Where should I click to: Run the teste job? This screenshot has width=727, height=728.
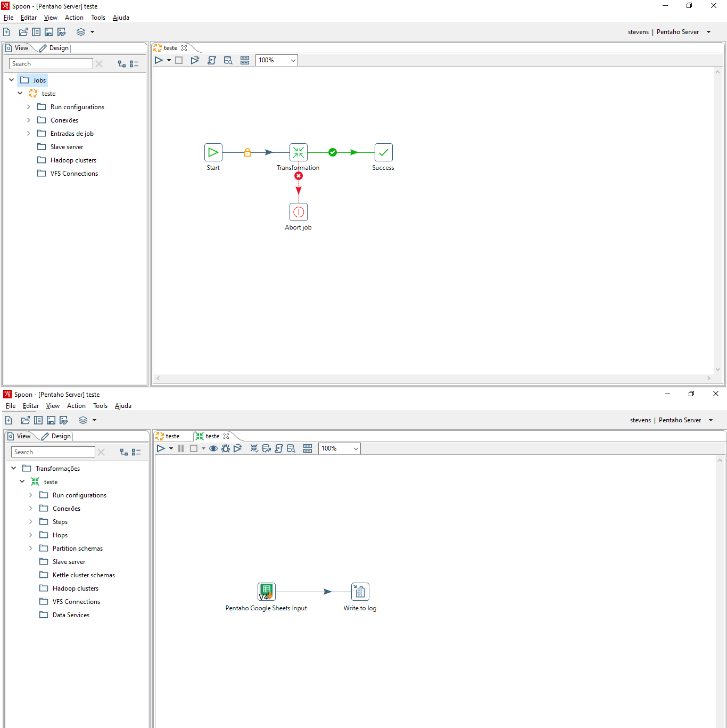pos(160,60)
